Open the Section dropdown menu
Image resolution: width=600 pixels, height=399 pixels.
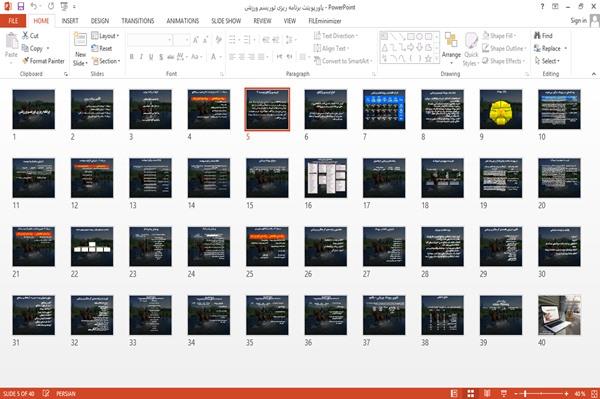[x=106, y=61]
